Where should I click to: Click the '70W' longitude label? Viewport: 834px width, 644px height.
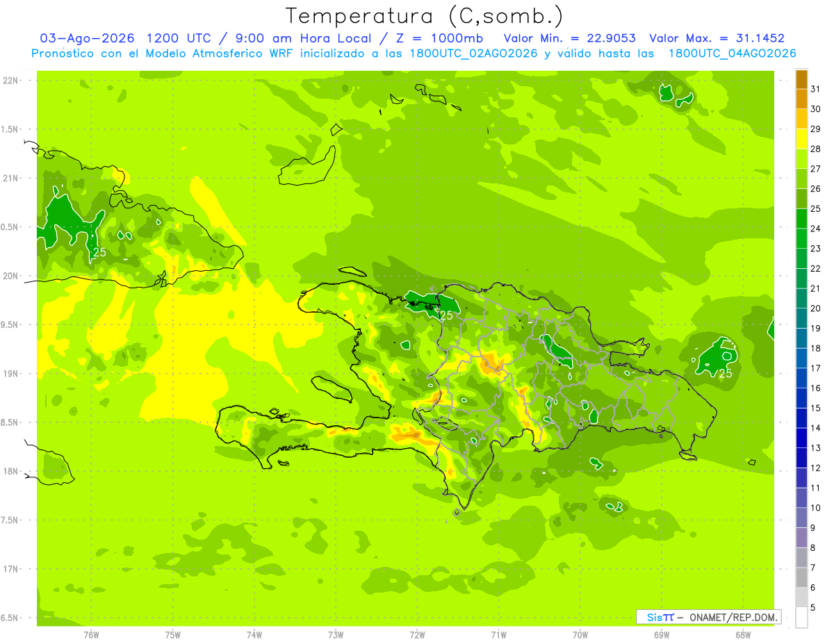pyautogui.click(x=580, y=635)
